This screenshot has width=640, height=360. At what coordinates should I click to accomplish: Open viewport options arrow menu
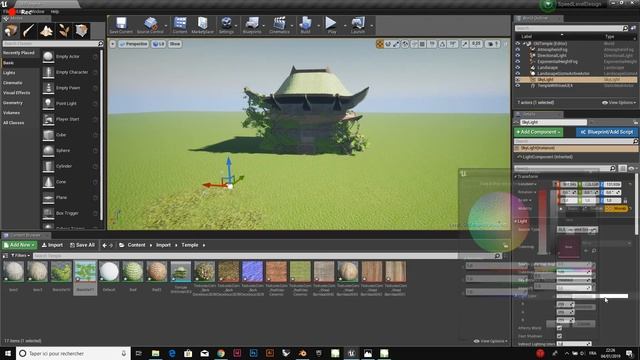[113, 44]
